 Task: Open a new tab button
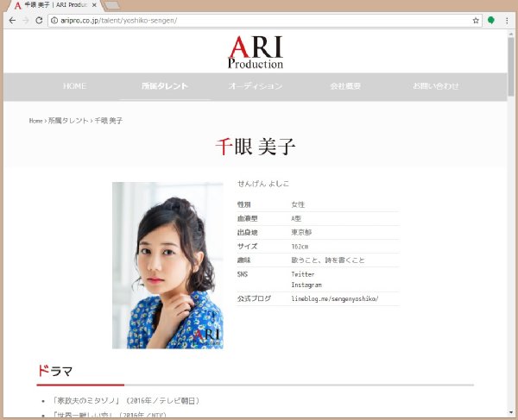(112, 5)
